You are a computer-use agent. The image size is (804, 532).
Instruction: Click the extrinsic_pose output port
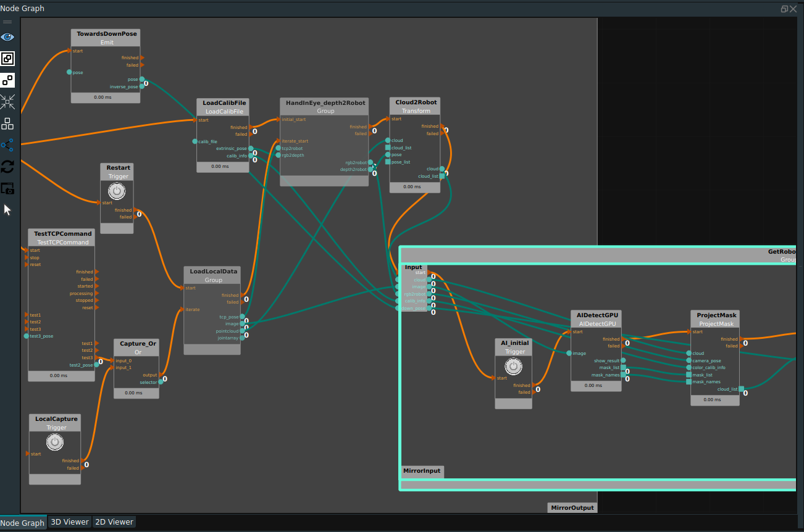[x=251, y=149]
